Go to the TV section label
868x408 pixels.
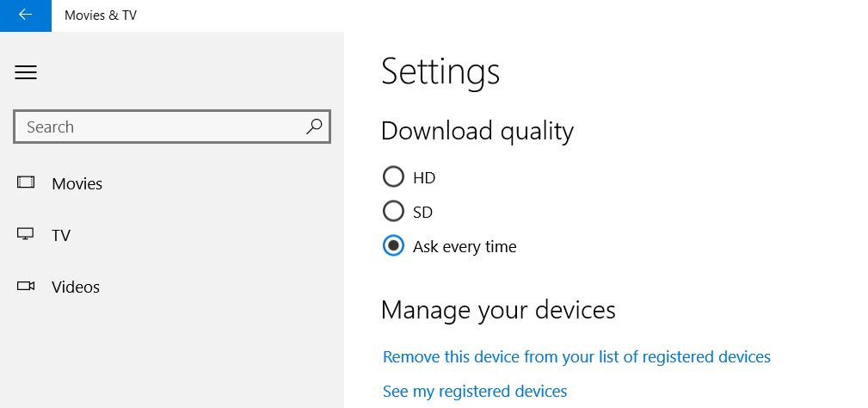[x=61, y=235]
